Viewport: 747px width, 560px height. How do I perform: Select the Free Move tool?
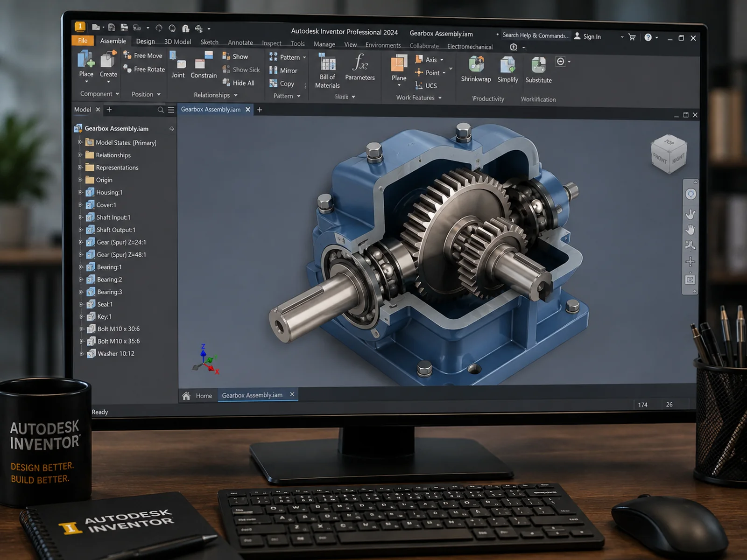coord(143,56)
